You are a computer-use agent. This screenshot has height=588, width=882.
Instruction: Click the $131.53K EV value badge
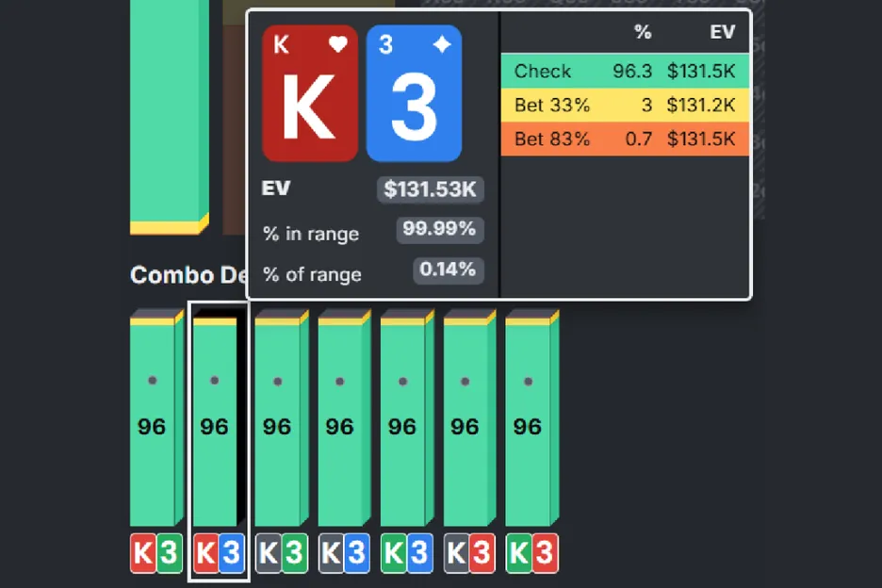pos(432,189)
